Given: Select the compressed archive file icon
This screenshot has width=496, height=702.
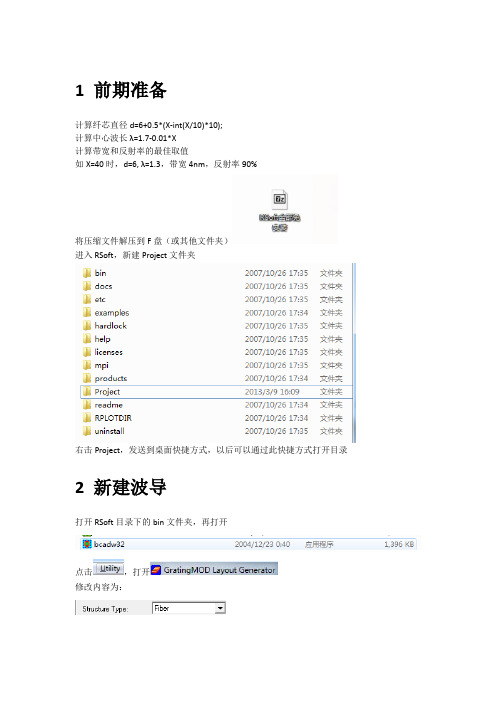Looking at the screenshot, I should pyautogui.click(x=280, y=199).
